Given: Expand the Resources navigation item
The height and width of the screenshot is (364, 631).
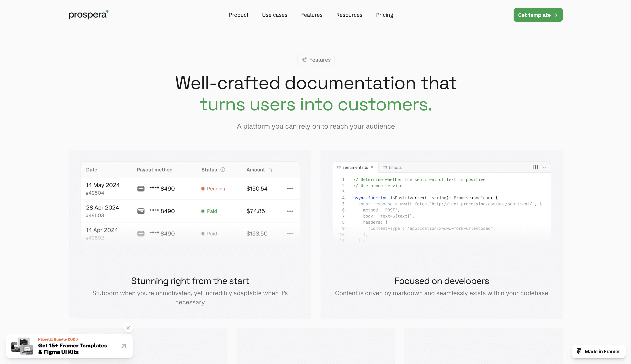Looking at the screenshot, I should (349, 15).
